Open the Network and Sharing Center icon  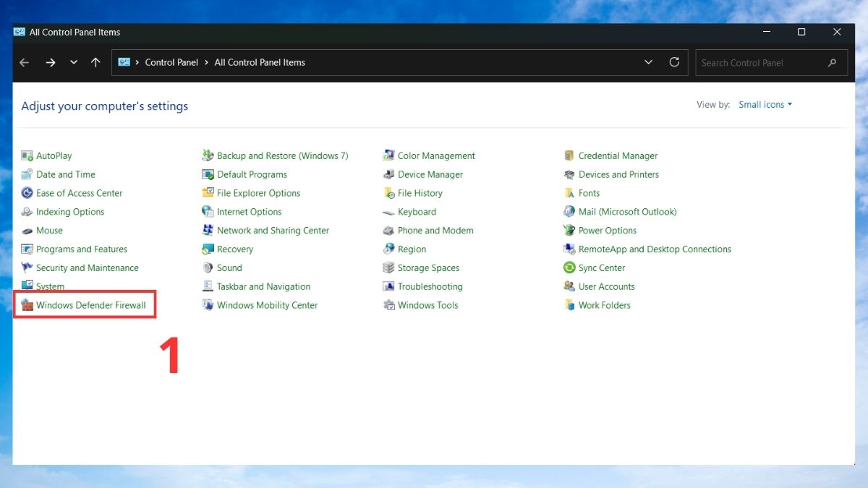tap(208, 231)
